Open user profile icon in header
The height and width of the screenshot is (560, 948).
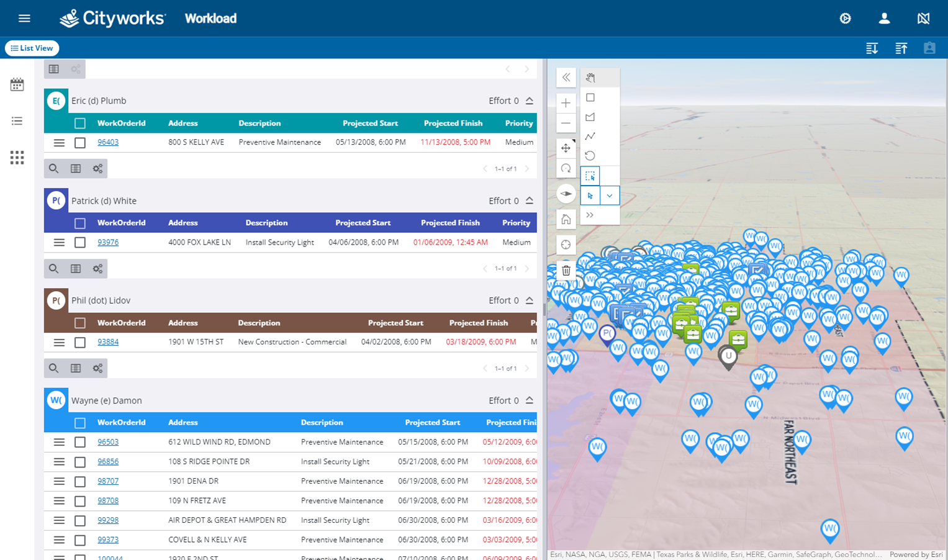tap(884, 19)
